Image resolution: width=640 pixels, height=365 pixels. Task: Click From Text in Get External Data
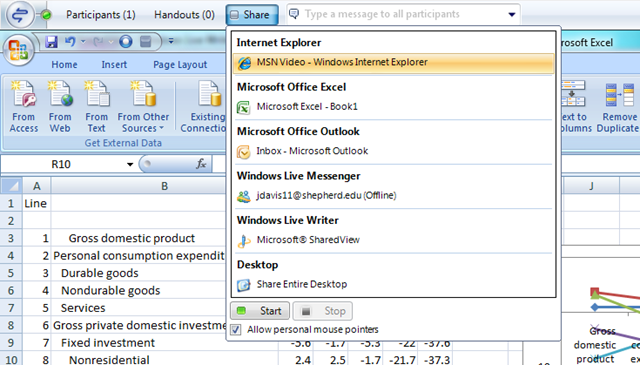96,107
